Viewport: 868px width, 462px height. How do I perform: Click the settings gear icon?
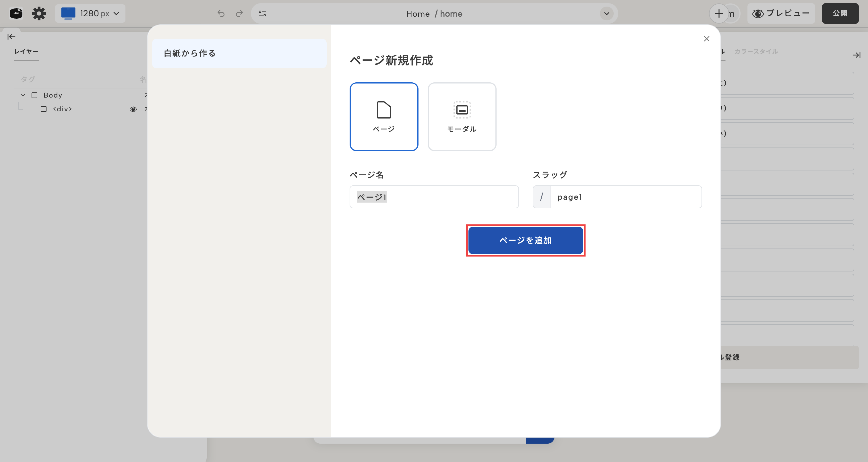point(39,13)
